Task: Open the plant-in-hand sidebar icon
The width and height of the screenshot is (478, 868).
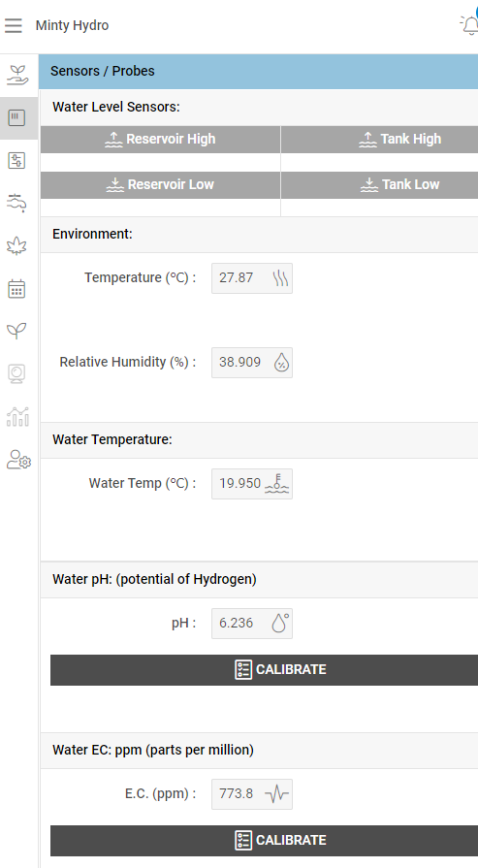Action: pos(17,75)
